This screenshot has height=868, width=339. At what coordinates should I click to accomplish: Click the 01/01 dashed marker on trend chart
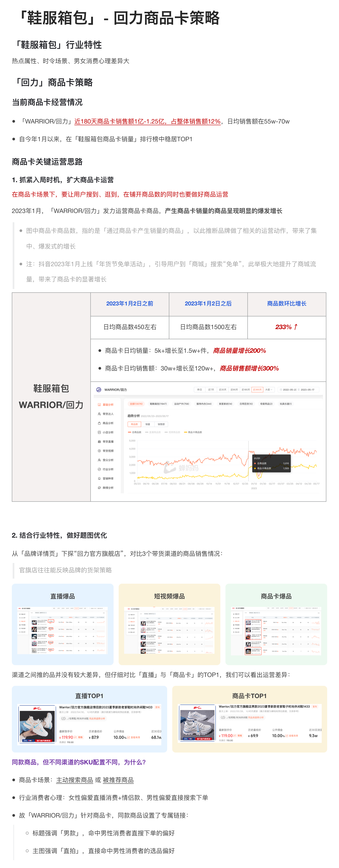249,461
